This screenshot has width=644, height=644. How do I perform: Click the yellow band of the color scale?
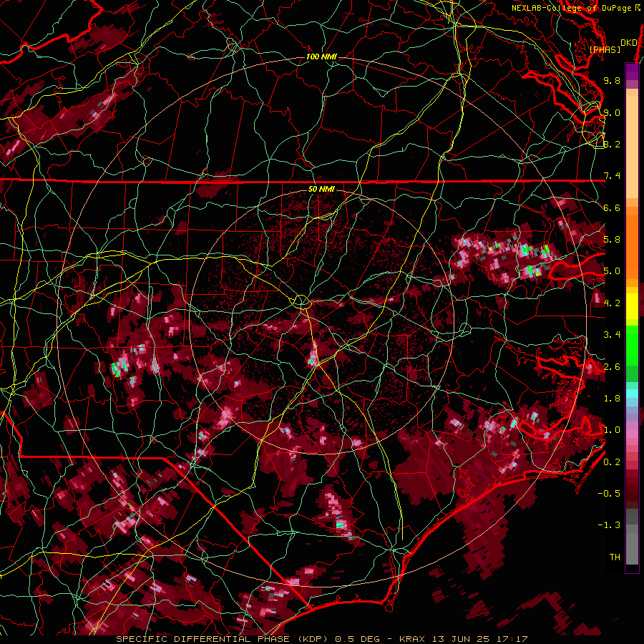click(632, 306)
